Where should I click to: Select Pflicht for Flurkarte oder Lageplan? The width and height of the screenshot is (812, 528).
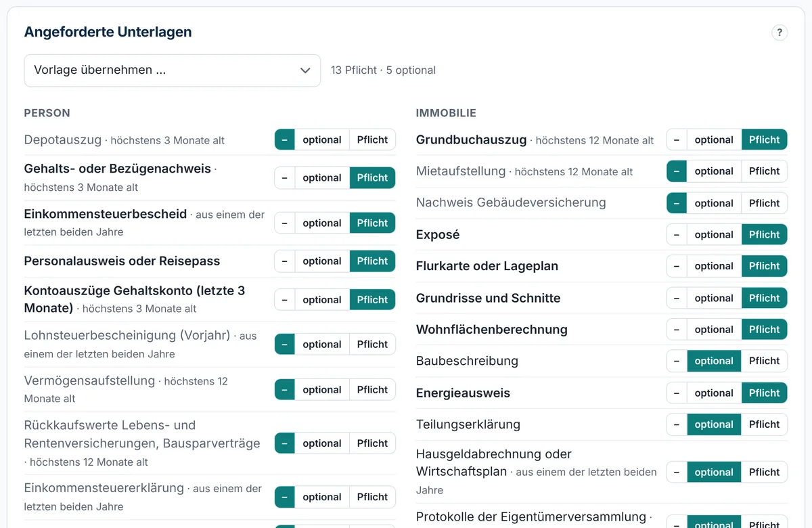click(765, 266)
